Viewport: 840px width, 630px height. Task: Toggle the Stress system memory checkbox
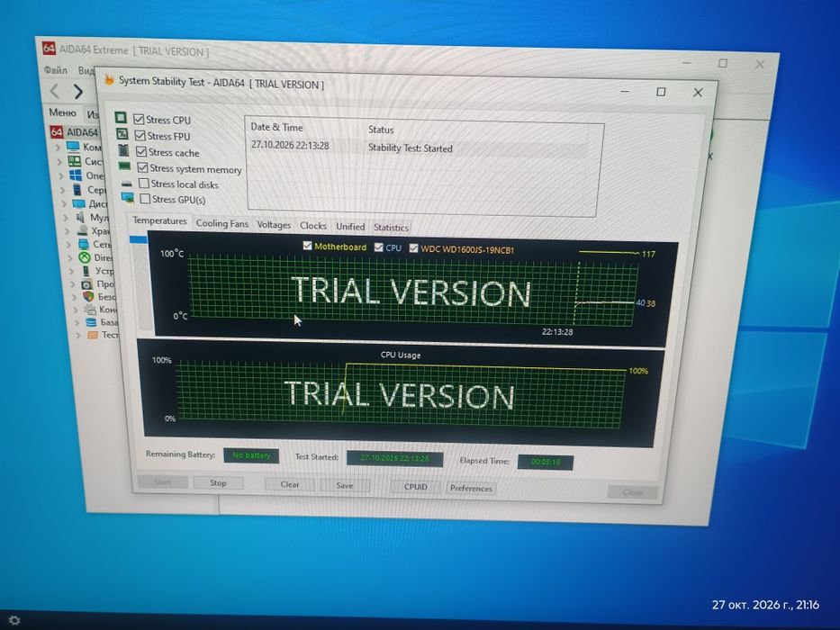pyautogui.click(x=142, y=167)
